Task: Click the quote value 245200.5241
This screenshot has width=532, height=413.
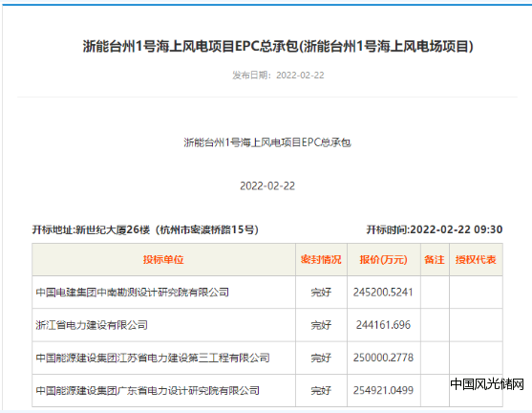Action: (x=383, y=293)
